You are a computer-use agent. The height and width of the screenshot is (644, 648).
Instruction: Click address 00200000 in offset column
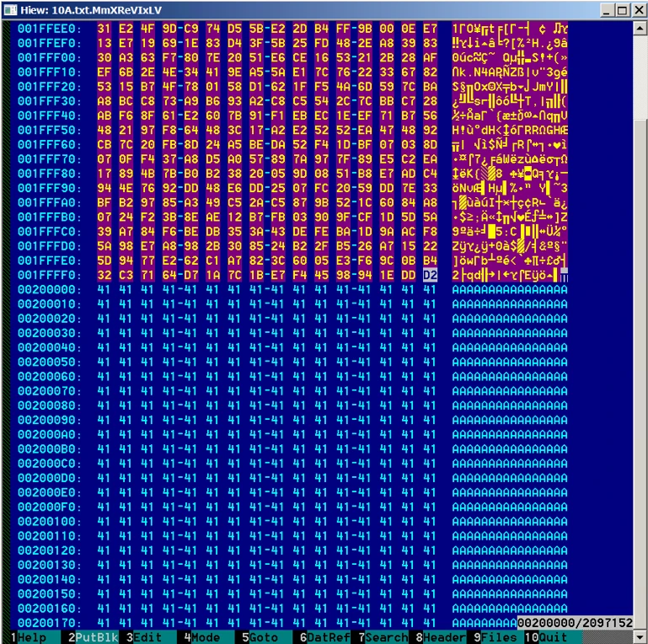pyautogui.click(x=49, y=289)
